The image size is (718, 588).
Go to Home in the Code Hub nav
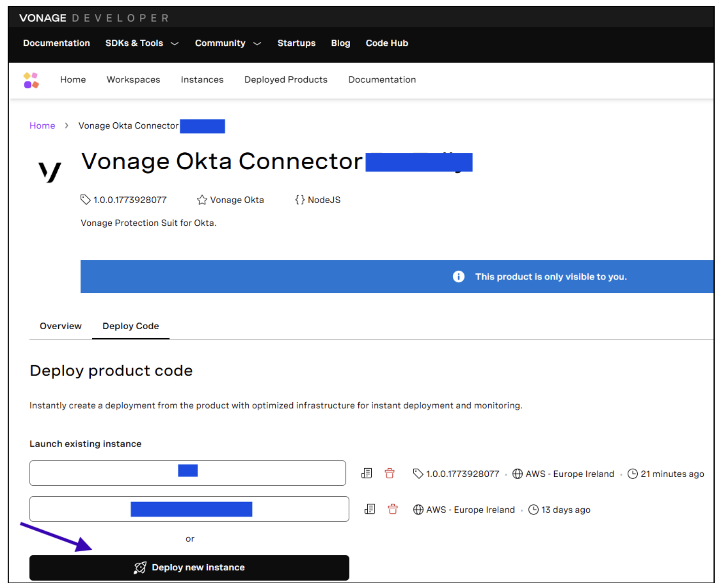click(73, 80)
